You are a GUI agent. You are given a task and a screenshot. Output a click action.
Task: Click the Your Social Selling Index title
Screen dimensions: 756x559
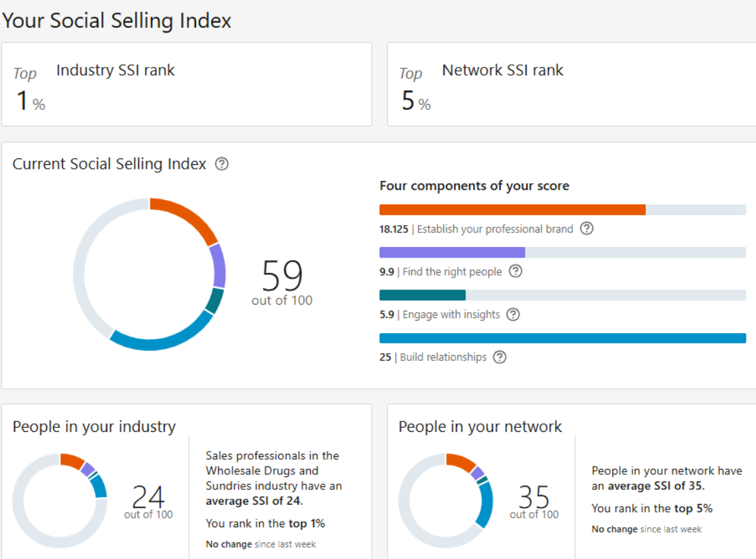[x=117, y=21]
